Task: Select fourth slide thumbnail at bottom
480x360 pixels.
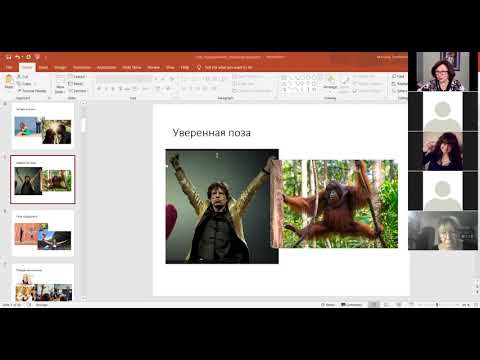Action: (x=43, y=283)
